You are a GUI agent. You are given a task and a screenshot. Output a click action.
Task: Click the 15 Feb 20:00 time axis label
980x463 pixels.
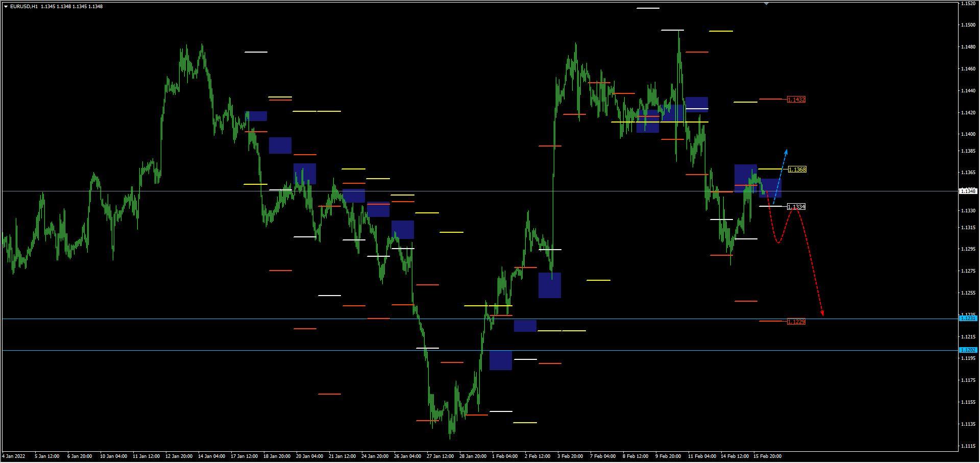point(767,456)
